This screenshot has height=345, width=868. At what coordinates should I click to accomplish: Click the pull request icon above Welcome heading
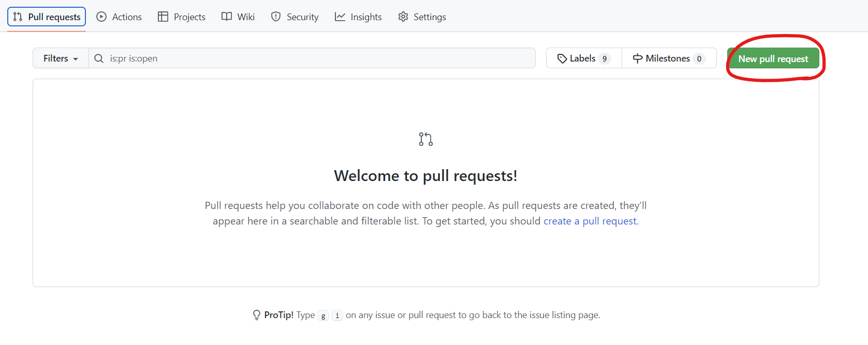click(x=426, y=139)
